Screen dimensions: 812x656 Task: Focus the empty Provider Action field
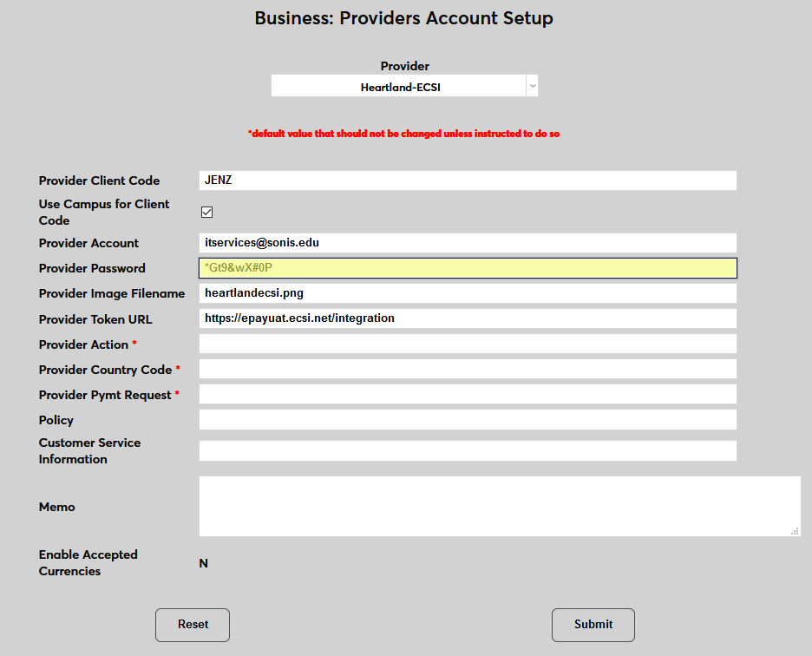tap(468, 344)
